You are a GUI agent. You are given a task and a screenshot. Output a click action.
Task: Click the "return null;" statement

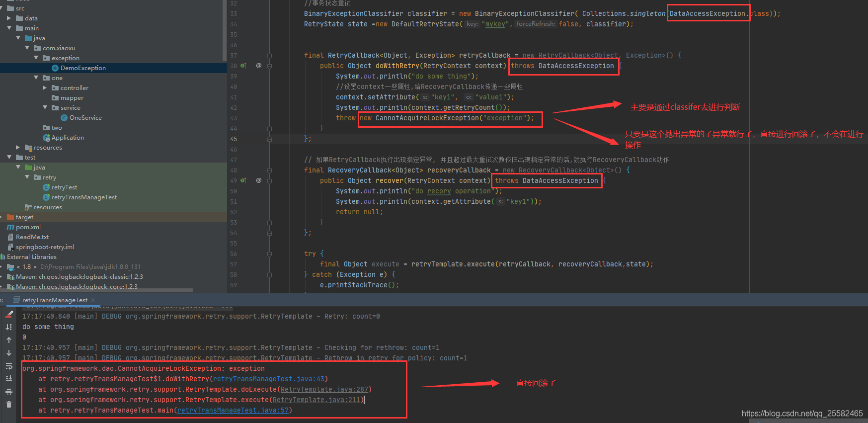[x=360, y=212]
